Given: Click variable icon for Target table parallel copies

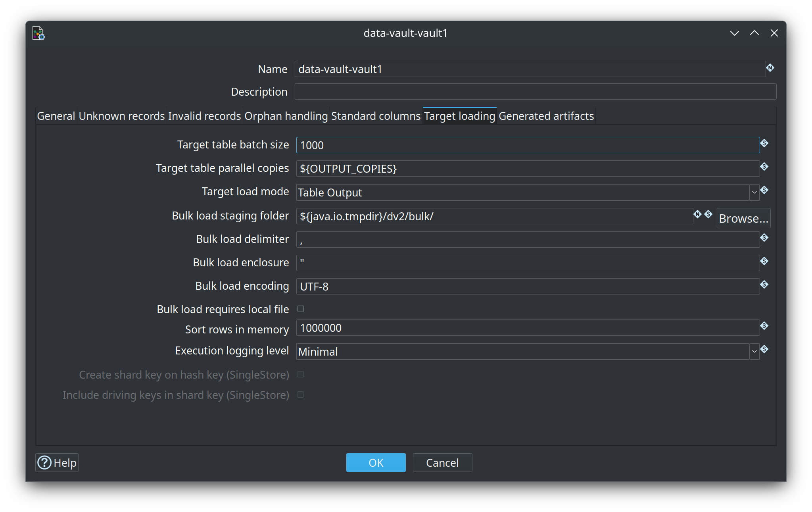Looking at the screenshot, I should click(764, 167).
